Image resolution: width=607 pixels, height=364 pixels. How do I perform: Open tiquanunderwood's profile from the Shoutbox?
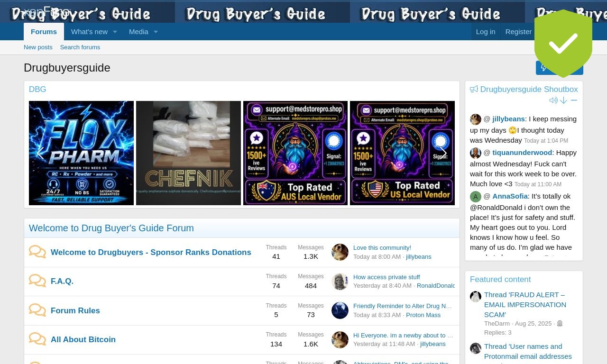coord(522,153)
